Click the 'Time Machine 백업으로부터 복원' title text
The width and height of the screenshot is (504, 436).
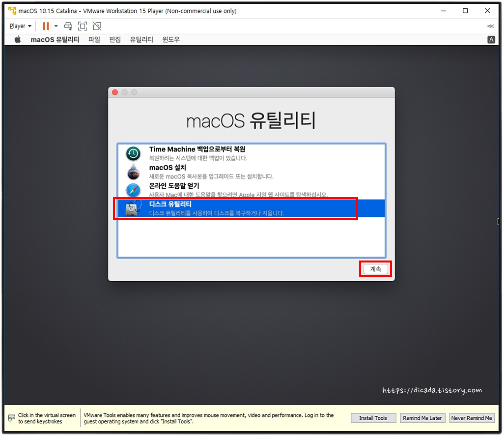(197, 149)
